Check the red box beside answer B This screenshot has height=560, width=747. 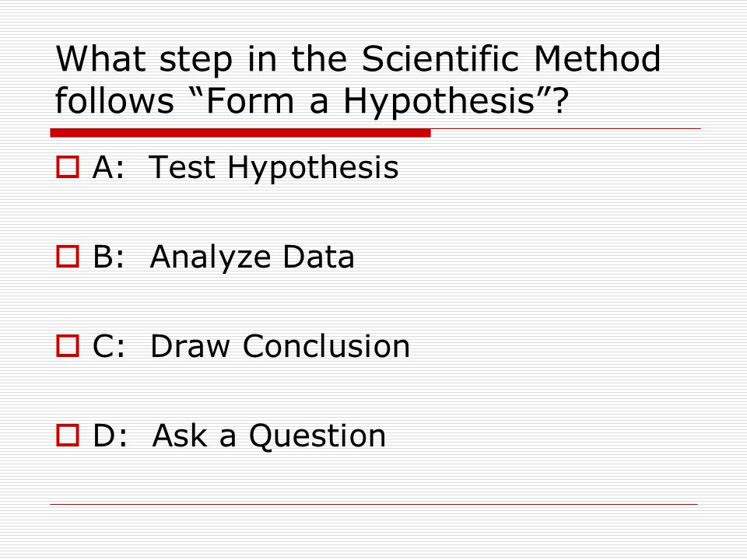pos(68,256)
